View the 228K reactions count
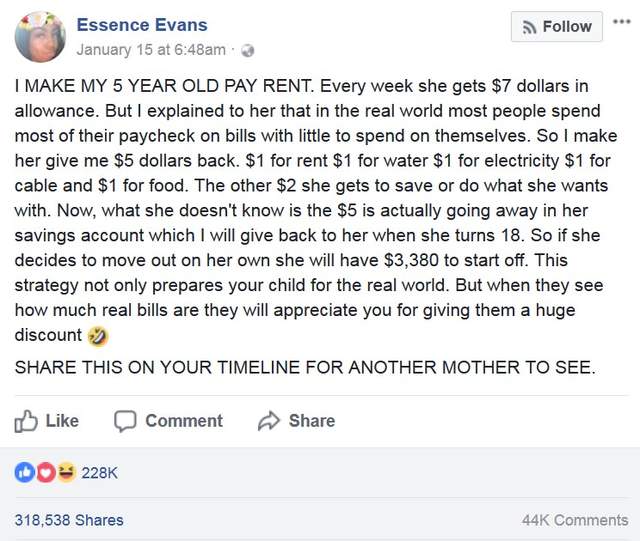The image size is (640, 541). pos(99,473)
